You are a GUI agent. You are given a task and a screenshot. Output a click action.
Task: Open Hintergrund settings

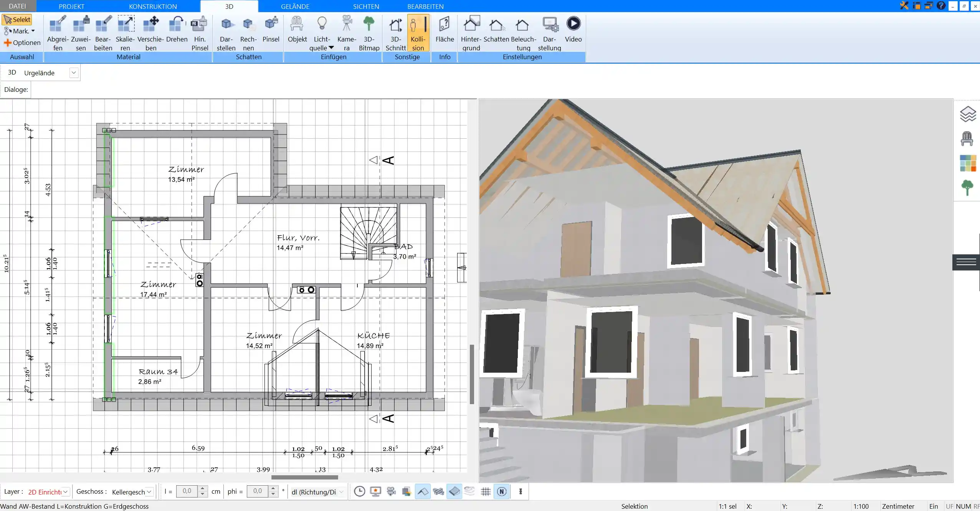click(471, 33)
